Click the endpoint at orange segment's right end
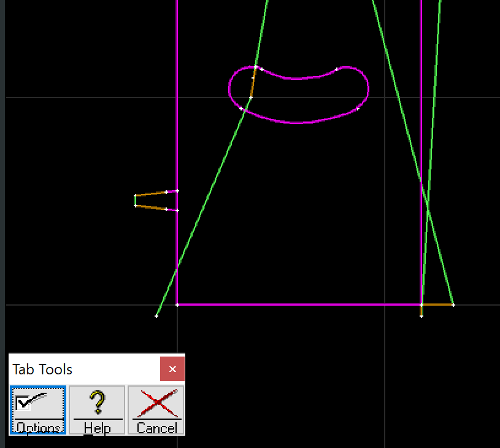The height and width of the screenshot is (448, 500). click(453, 304)
